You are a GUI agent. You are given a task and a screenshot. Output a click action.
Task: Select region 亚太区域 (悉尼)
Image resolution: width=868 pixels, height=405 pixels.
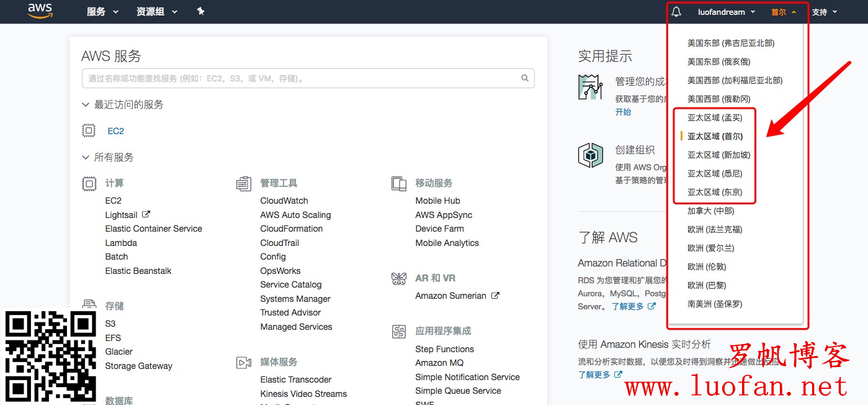(715, 173)
